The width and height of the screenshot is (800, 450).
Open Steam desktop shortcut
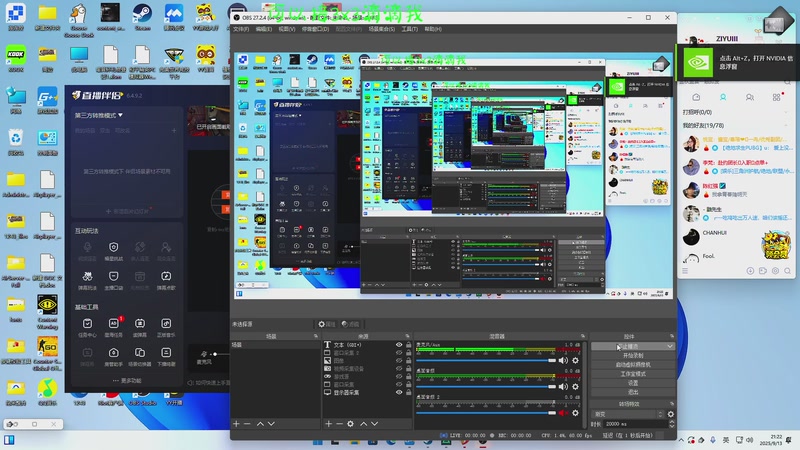(142, 17)
